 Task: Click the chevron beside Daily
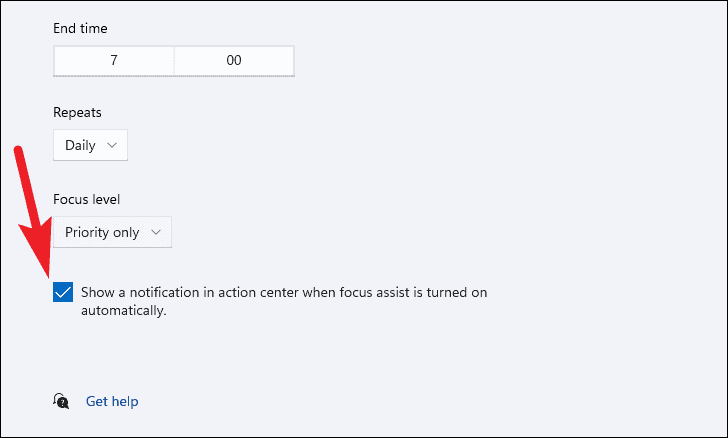pyautogui.click(x=111, y=145)
